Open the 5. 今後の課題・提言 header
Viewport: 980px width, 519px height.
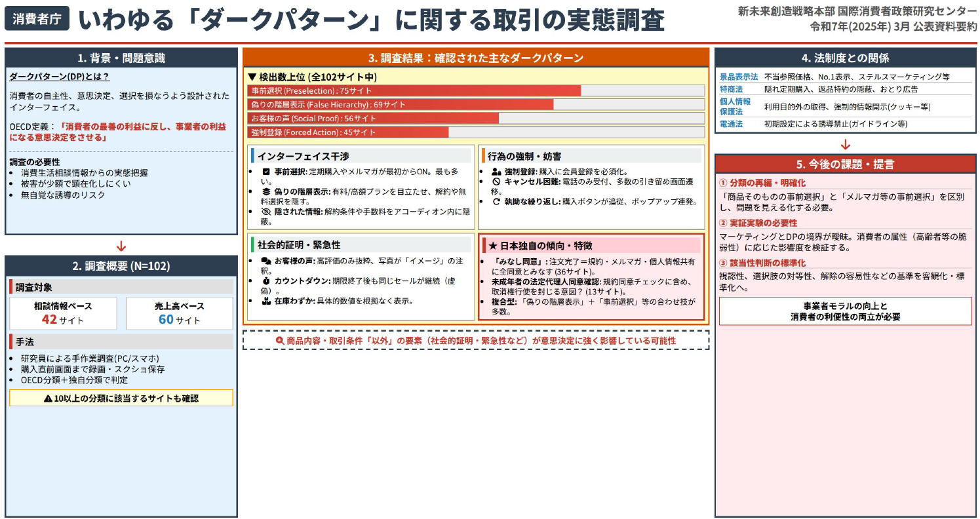tap(846, 164)
